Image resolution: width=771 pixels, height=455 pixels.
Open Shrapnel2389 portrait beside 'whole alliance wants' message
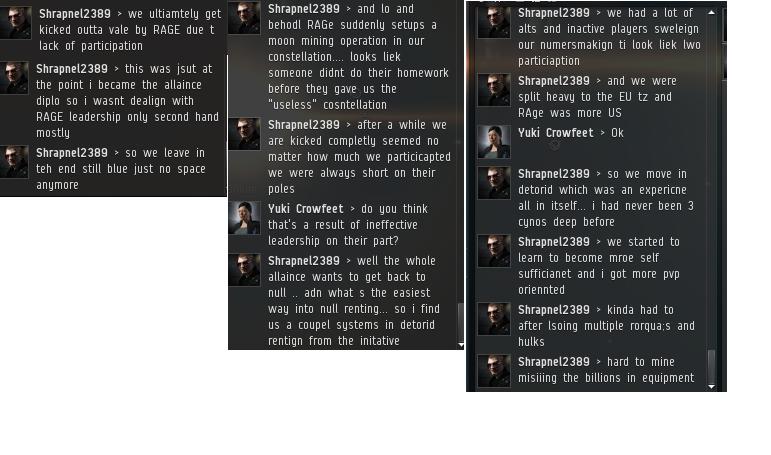pyautogui.click(x=244, y=270)
